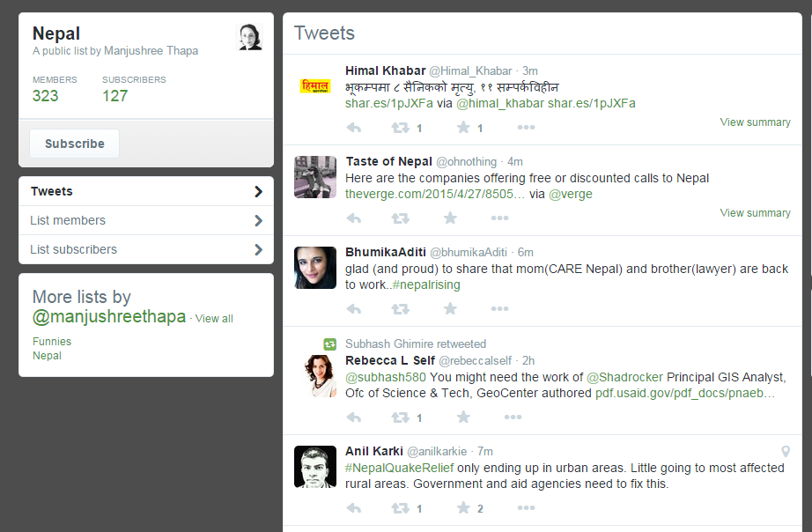Image resolution: width=812 pixels, height=532 pixels.
Task: Click the green retweeted indicator icon
Action: [330, 344]
